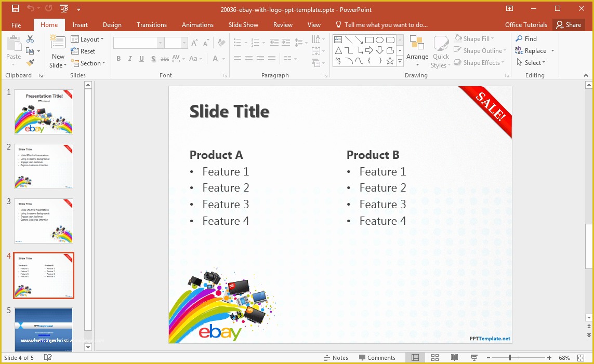594x364 pixels.
Task: Open the Arrange objects menu
Action: pyautogui.click(x=417, y=52)
